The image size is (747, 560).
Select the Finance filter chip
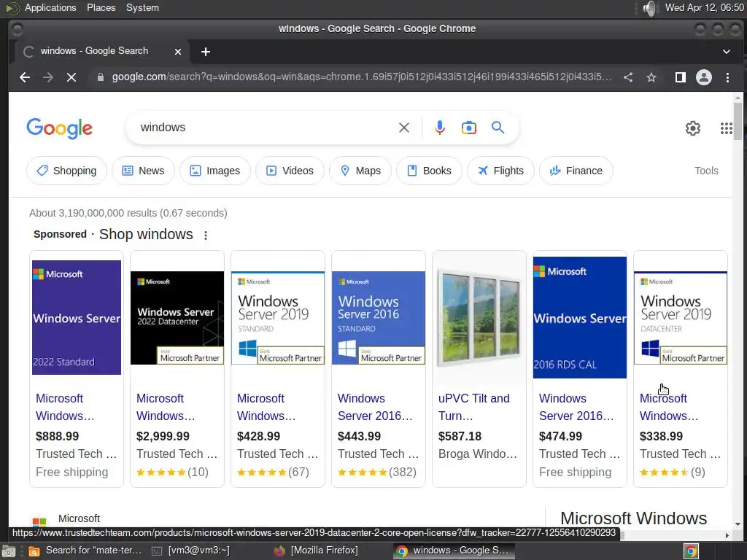tap(576, 171)
